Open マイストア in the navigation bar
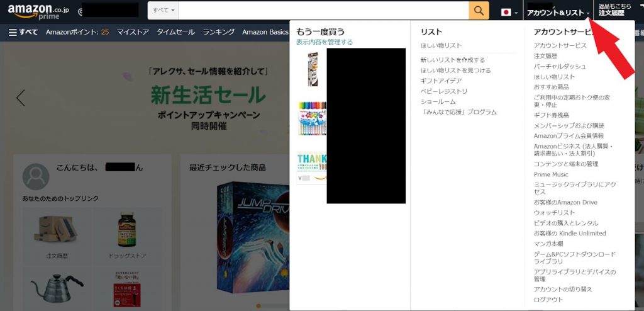 coord(133,32)
